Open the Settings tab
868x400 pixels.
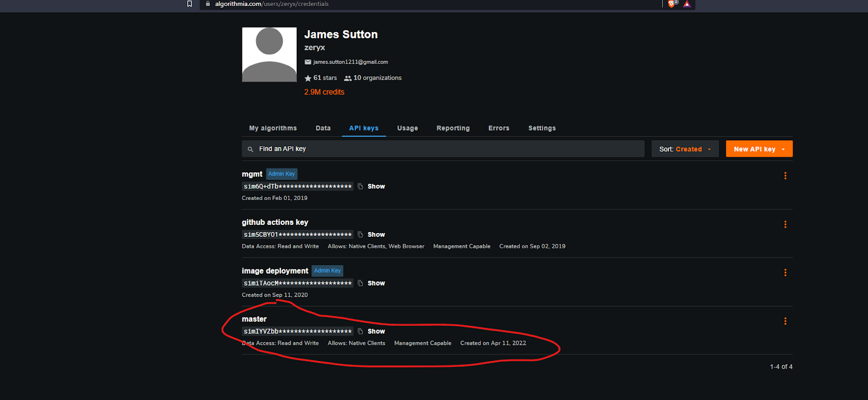542,128
